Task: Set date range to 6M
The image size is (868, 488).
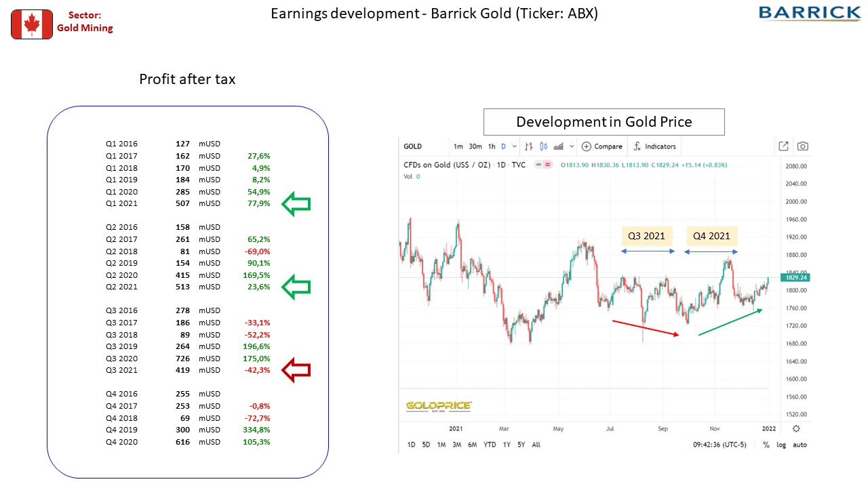Action: coord(472,445)
